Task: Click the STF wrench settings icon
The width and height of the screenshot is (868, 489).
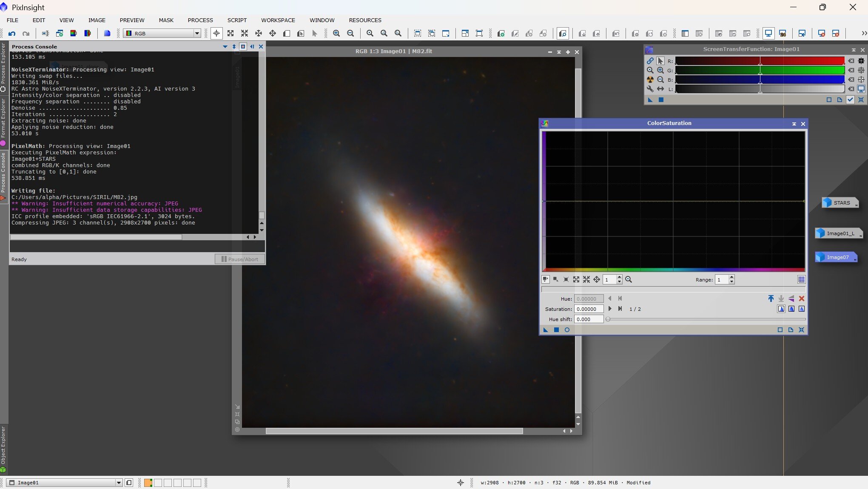Action: coord(650,89)
